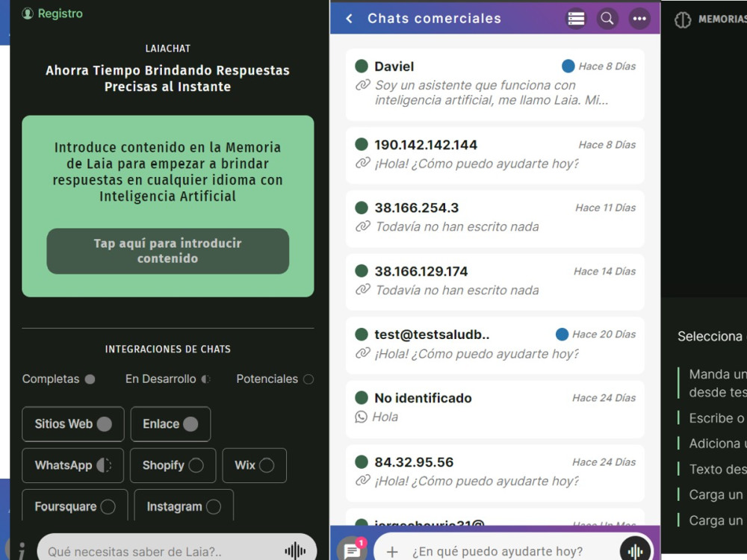The image size is (747, 560).
Task: Click link icon in Daviel chat preview
Action: click(362, 85)
